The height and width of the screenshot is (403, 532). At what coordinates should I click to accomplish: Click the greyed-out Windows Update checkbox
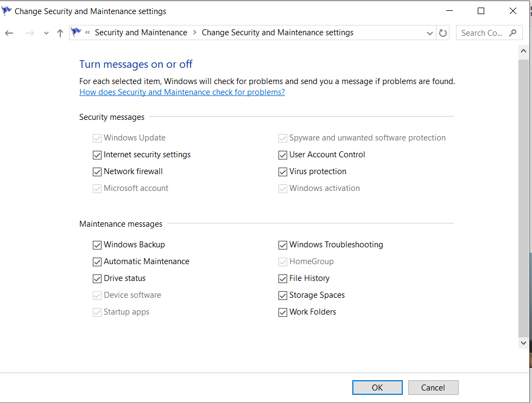click(97, 138)
